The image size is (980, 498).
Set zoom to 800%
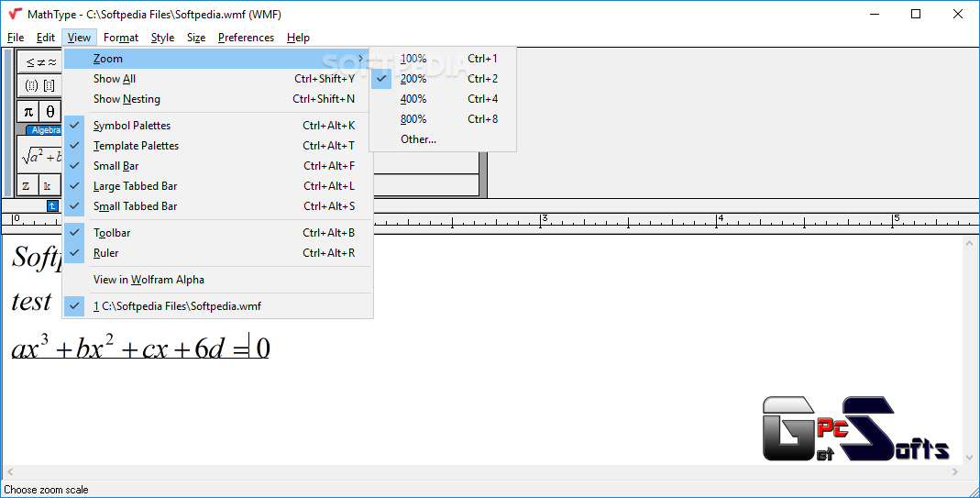pyautogui.click(x=443, y=119)
